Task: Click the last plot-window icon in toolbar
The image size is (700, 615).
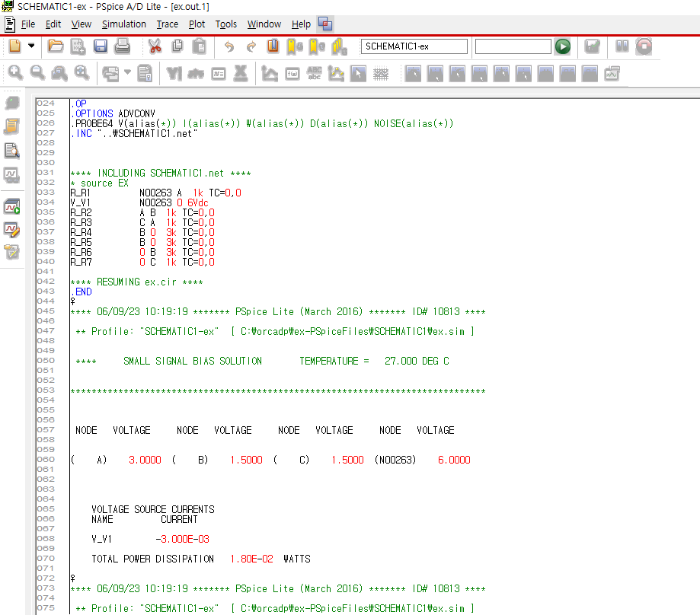Action: [x=612, y=74]
